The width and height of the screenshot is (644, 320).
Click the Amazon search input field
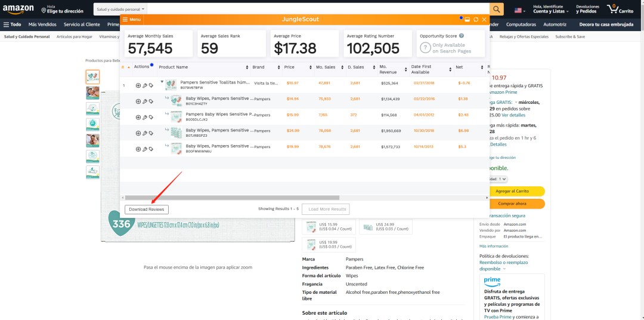coord(318,9)
